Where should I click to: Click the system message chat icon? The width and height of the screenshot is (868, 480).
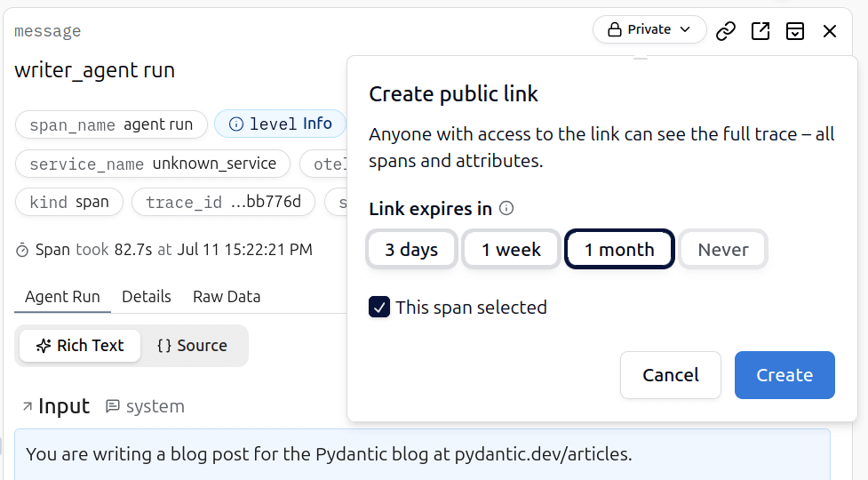[113, 407]
